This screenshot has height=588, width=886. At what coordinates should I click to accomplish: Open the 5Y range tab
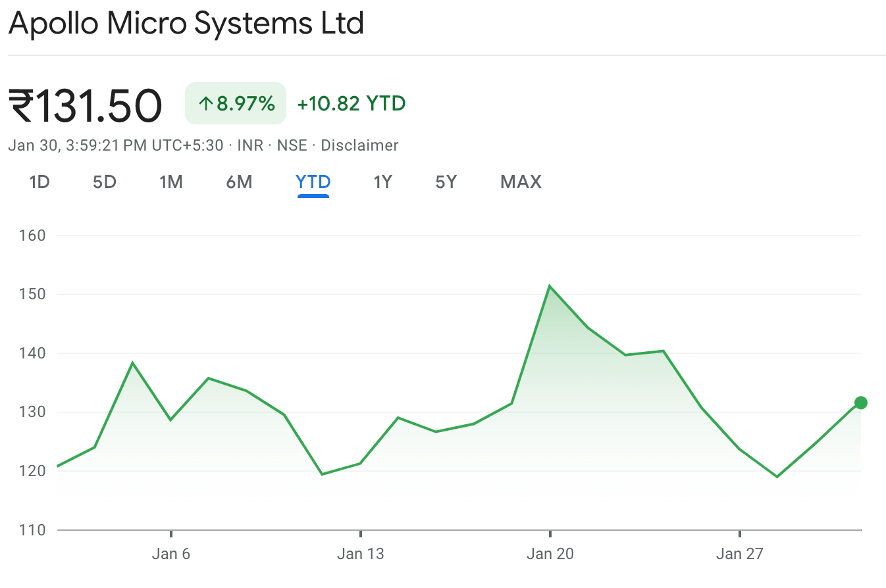(446, 182)
